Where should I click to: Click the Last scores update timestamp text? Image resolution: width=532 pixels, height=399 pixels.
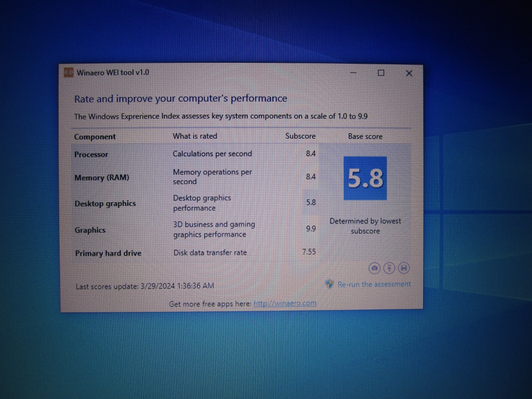[145, 286]
